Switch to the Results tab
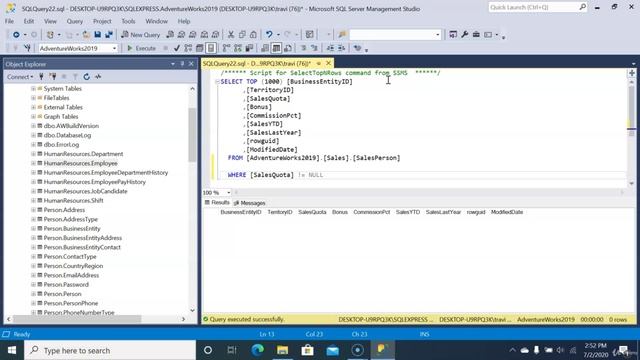 (217, 203)
